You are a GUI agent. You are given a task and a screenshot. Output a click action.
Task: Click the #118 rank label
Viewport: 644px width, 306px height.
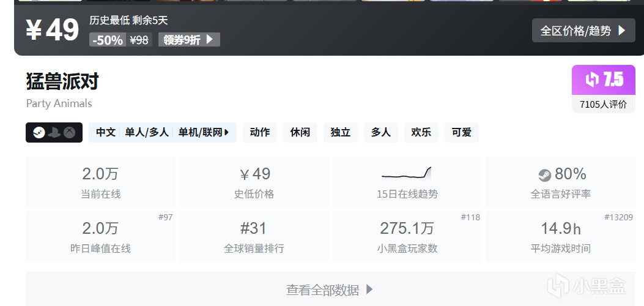point(470,217)
